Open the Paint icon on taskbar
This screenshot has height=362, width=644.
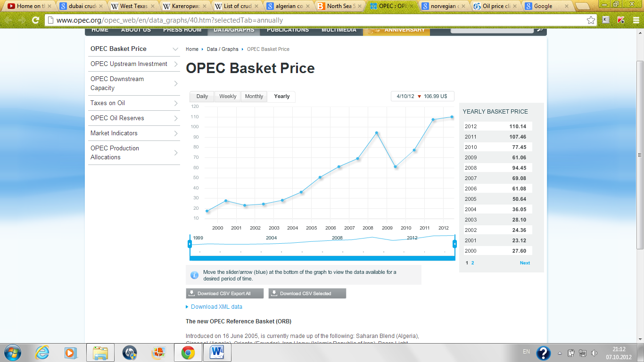(x=158, y=352)
